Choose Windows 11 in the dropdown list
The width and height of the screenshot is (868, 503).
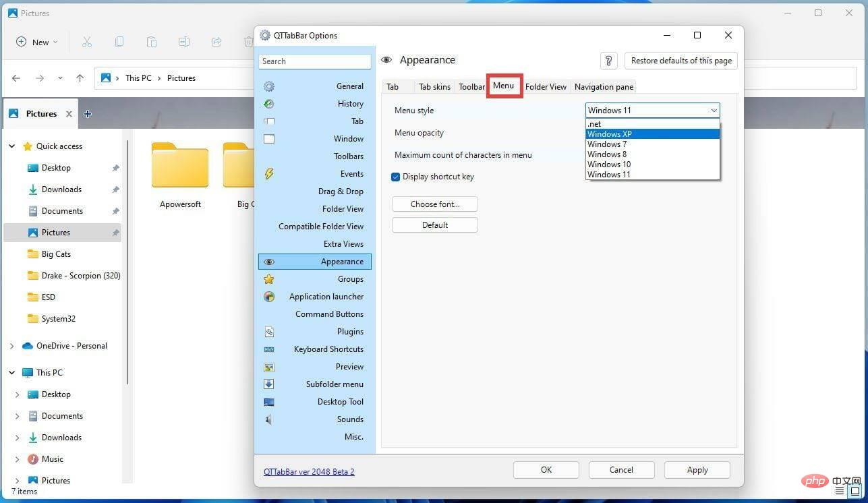click(652, 175)
